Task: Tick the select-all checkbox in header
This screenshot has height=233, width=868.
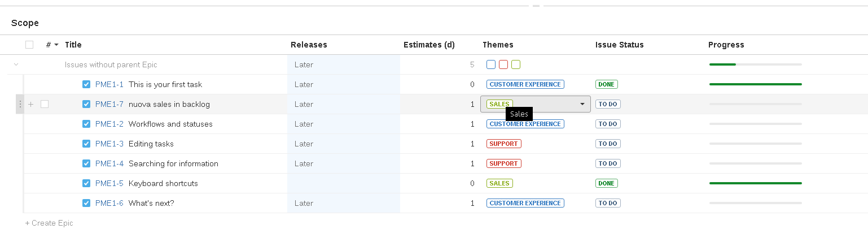Action: (29, 45)
